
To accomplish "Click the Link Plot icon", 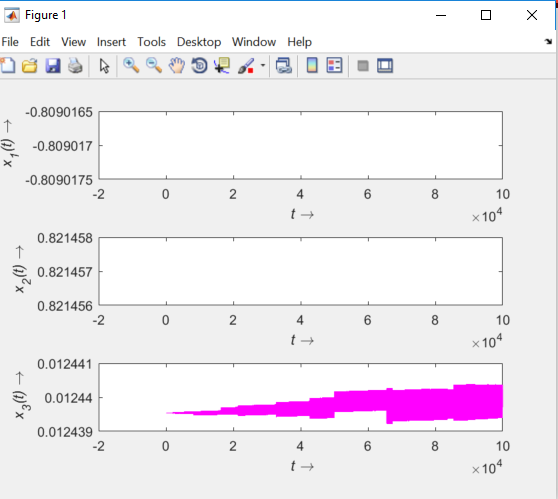I will [x=284, y=66].
